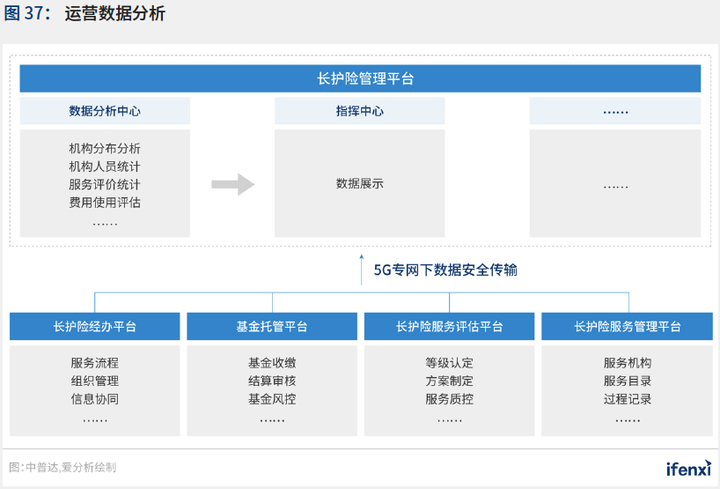Click the gray right-pointing arrow

233,185
